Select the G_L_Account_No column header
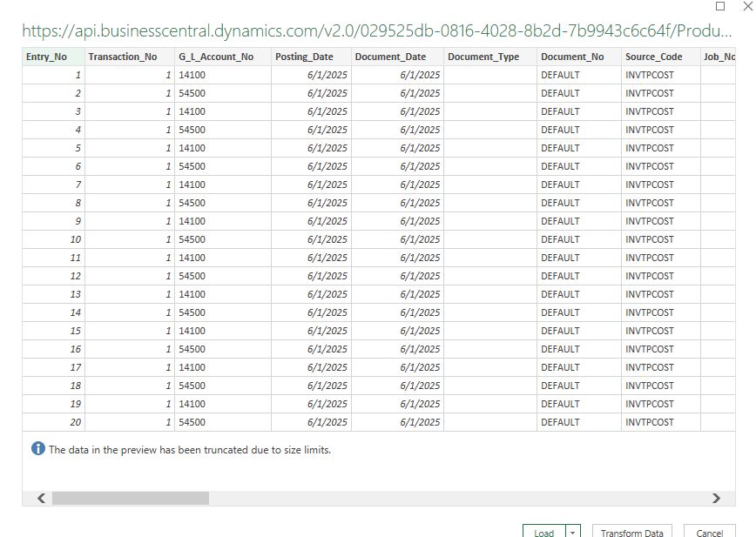This screenshot has width=756, height=537. tap(223, 57)
